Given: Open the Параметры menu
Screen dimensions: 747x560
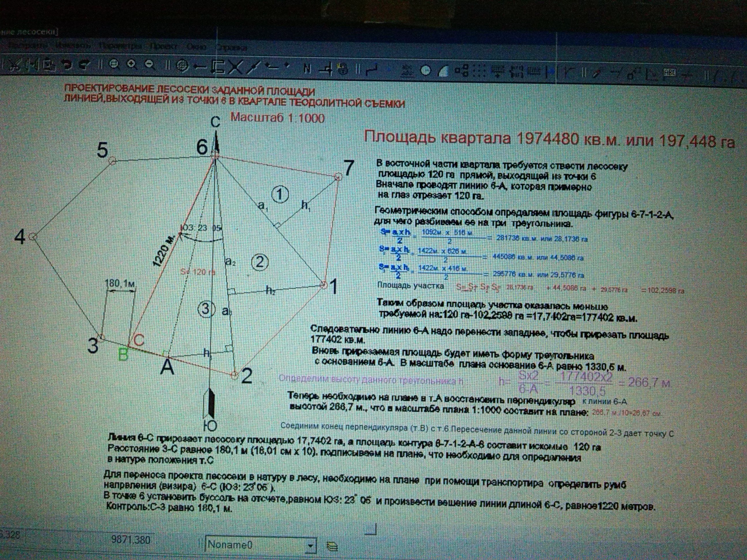Looking at the screenshot, I should (x=120, y=46).
